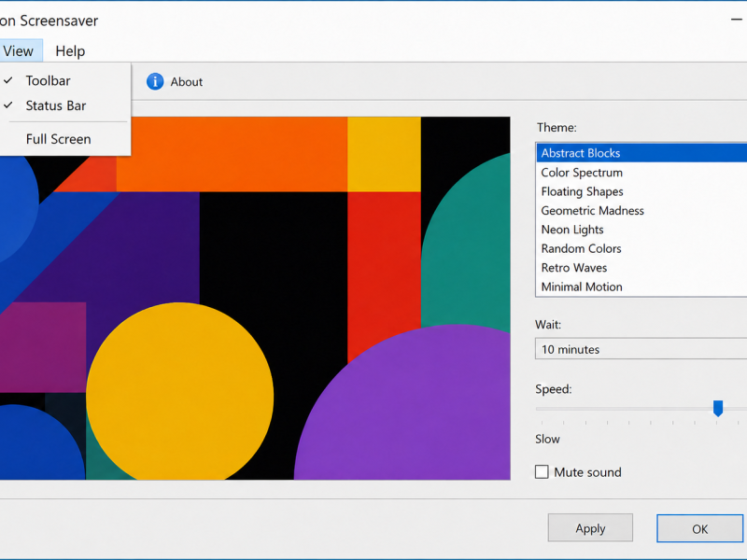Toggle the Toolbar option in View menu

coord(65,80)
